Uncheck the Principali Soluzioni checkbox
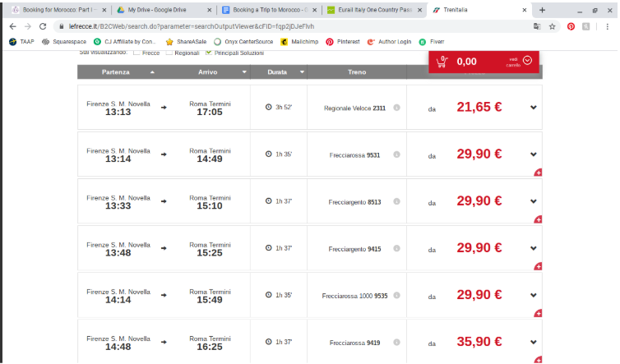 coord(208,53)
